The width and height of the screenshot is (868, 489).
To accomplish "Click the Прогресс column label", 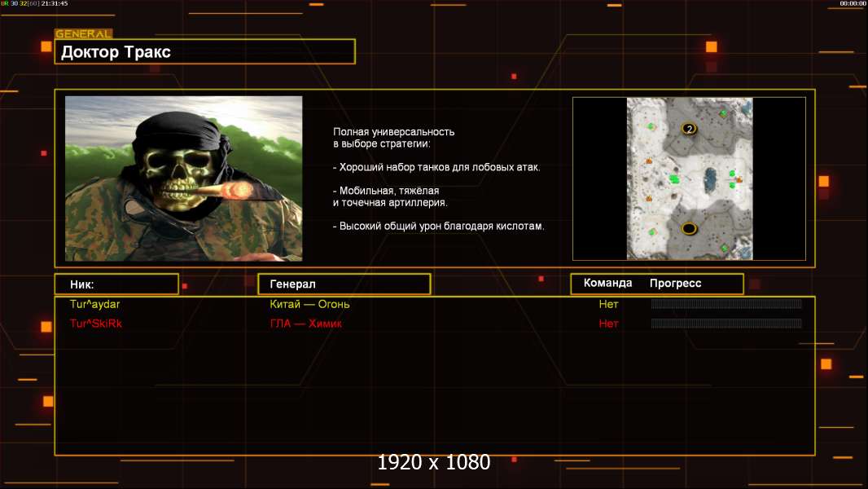I will pyautogui.click(x=675, y=284).
